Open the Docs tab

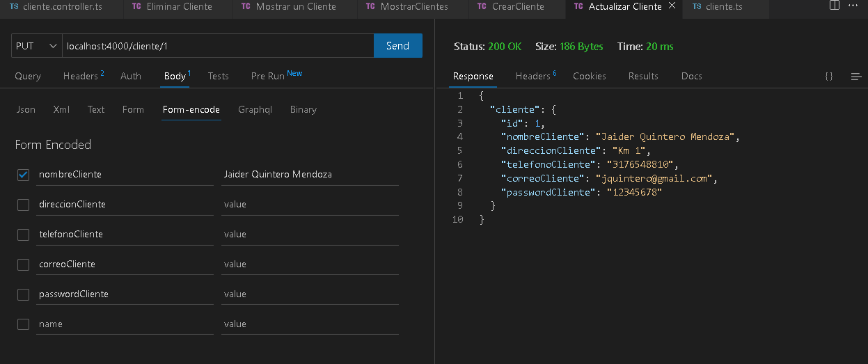(x=691, y=76)
